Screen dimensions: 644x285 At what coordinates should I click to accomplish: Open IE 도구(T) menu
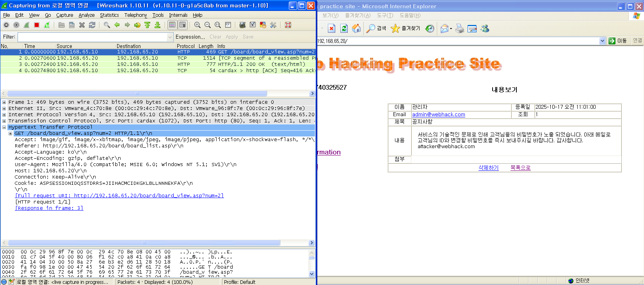pyautogui.click(x=385, y=15)
